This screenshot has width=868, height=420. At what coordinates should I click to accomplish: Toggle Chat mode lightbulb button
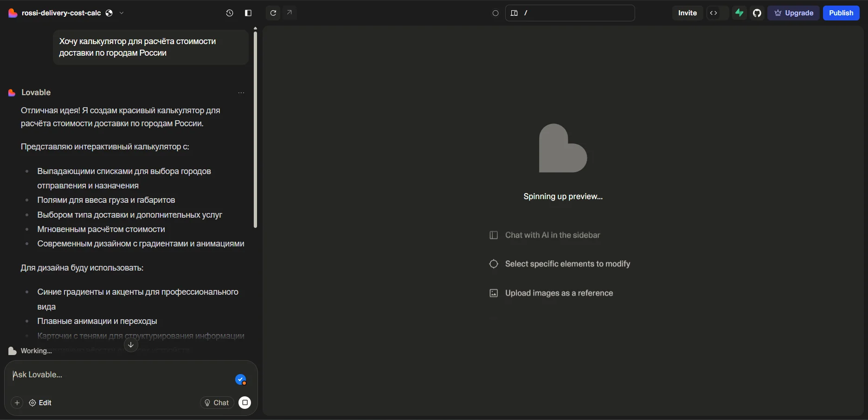tap(217, 403)
